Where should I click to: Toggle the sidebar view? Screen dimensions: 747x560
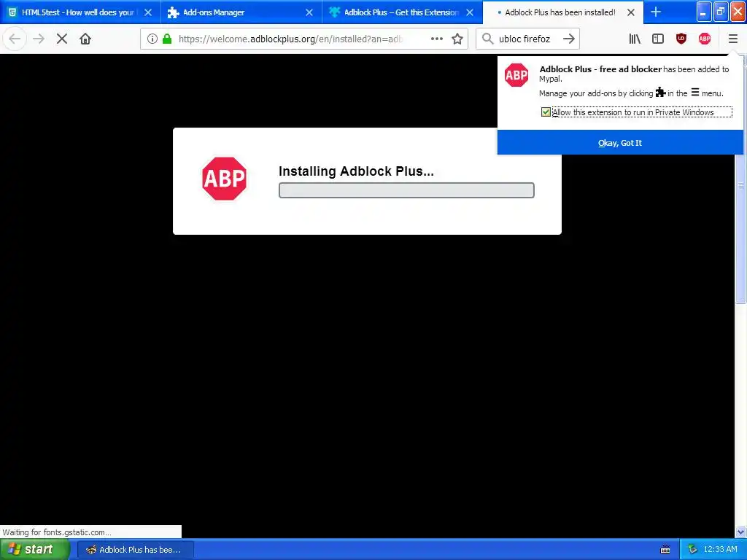658,39
